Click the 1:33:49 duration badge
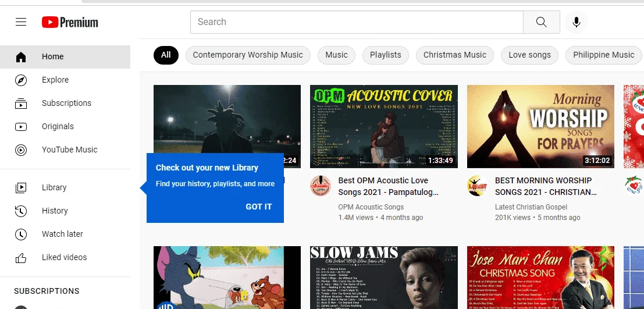Image resolution: width=644 pixels, height=309 pixels. point(441,161)
